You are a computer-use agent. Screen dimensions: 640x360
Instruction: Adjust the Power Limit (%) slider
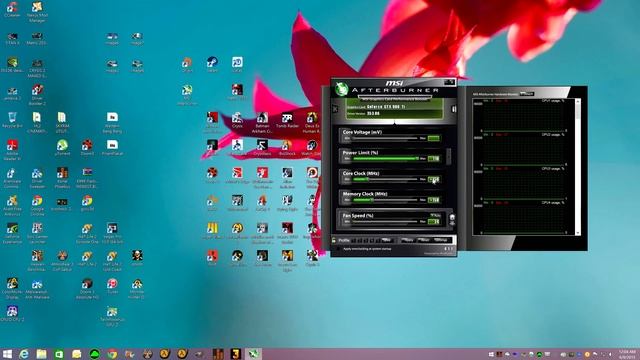click(385, 158)
